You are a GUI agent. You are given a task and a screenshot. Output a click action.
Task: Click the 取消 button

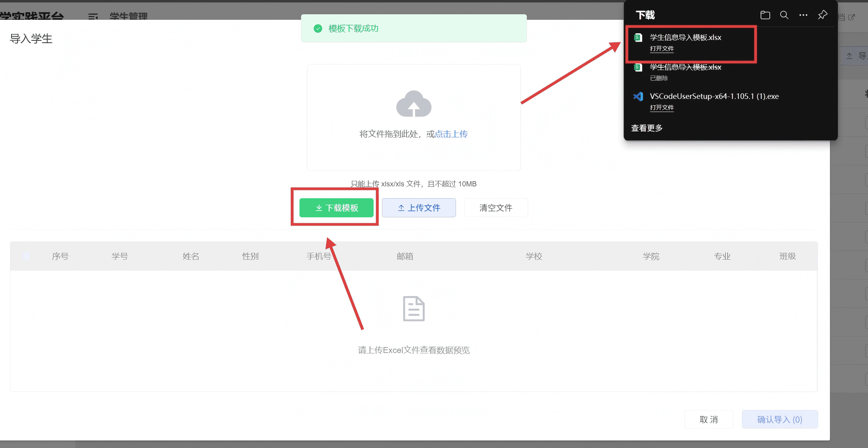[x=708, y=420]
